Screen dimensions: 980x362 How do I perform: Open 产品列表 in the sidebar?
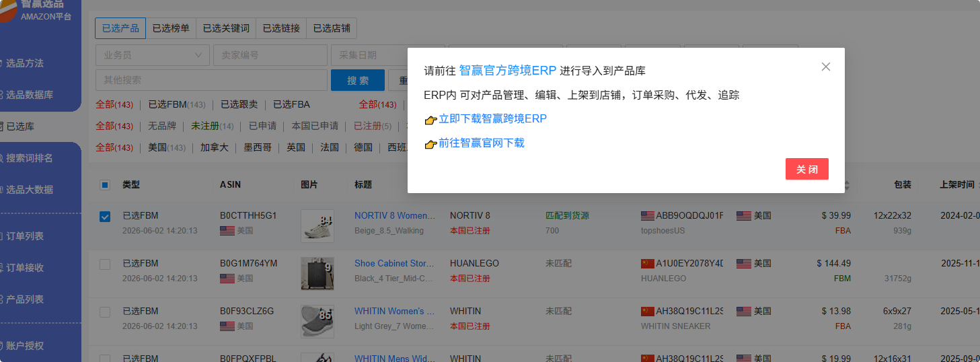(x=25, y=299)
